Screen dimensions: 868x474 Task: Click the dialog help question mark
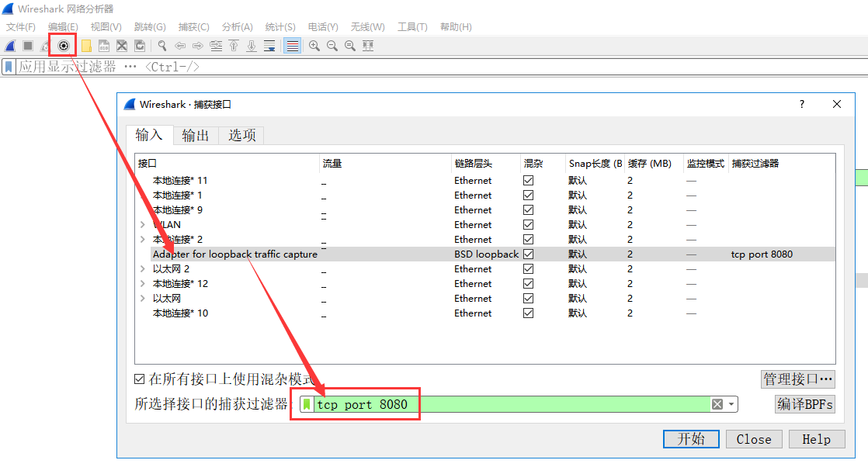801,104
